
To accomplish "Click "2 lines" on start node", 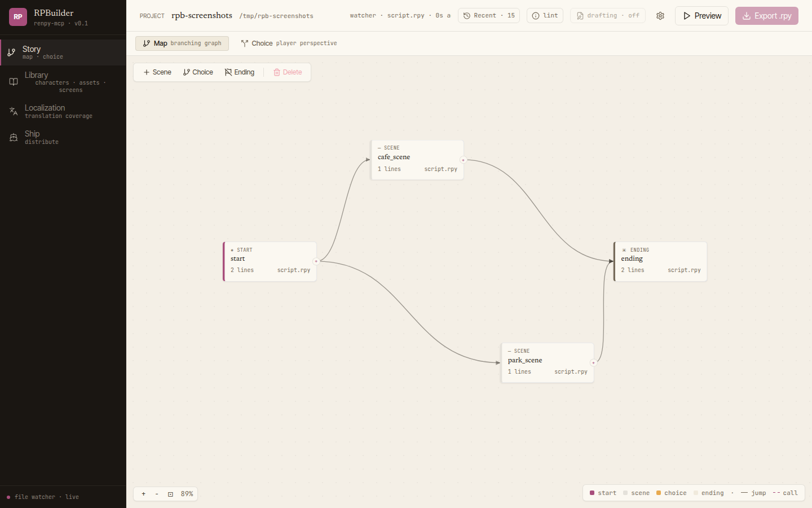I will [242, 270].
